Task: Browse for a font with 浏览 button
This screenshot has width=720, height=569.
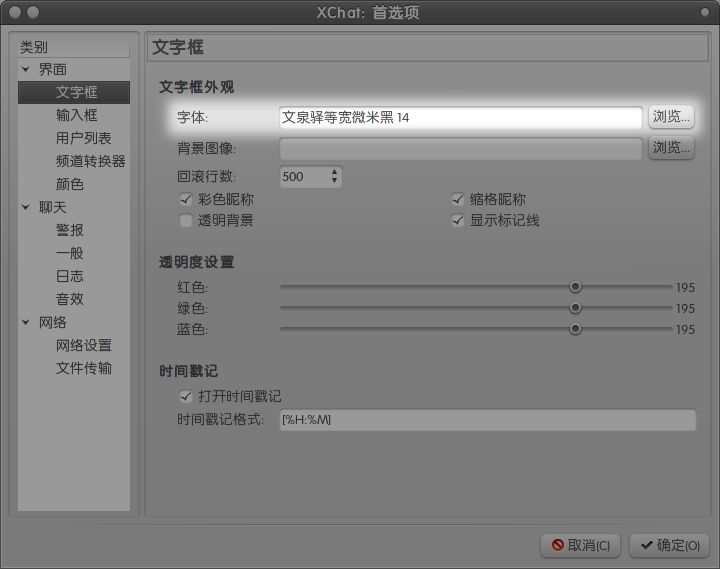Action: (671, 117)
